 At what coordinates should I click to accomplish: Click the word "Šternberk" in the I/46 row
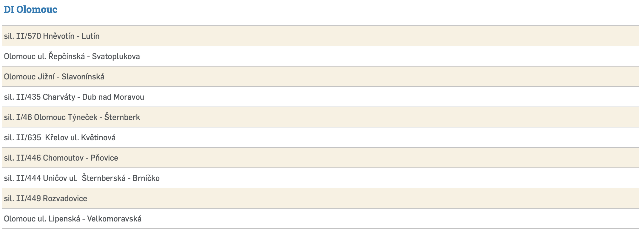122,117
